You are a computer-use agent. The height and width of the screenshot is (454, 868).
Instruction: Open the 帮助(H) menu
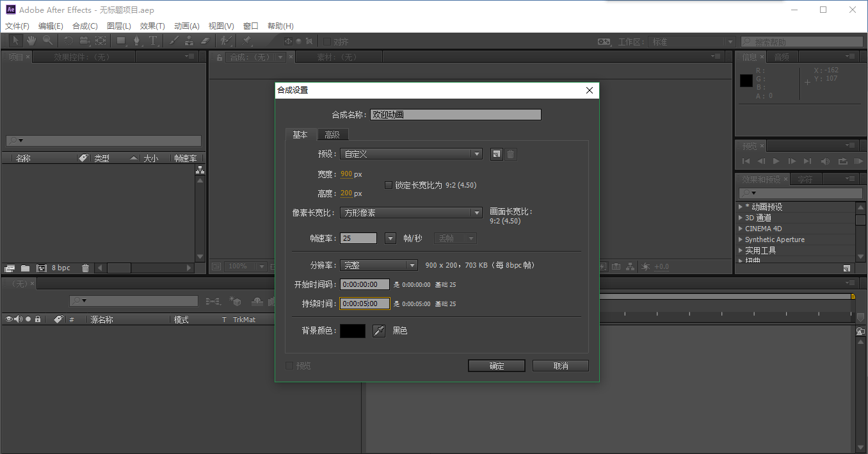click(x=280, y=26)
